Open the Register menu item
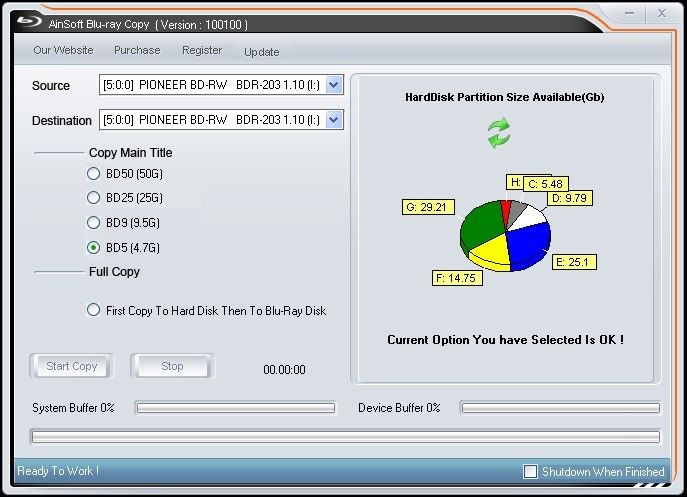The width and height of the screenshot is (687, 497). [x=202, y=50]
